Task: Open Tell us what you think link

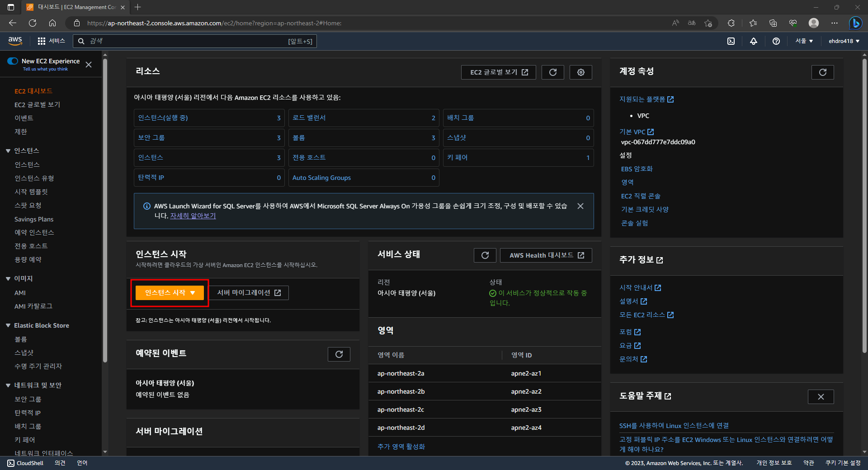Action: click(x=45, y=69)
